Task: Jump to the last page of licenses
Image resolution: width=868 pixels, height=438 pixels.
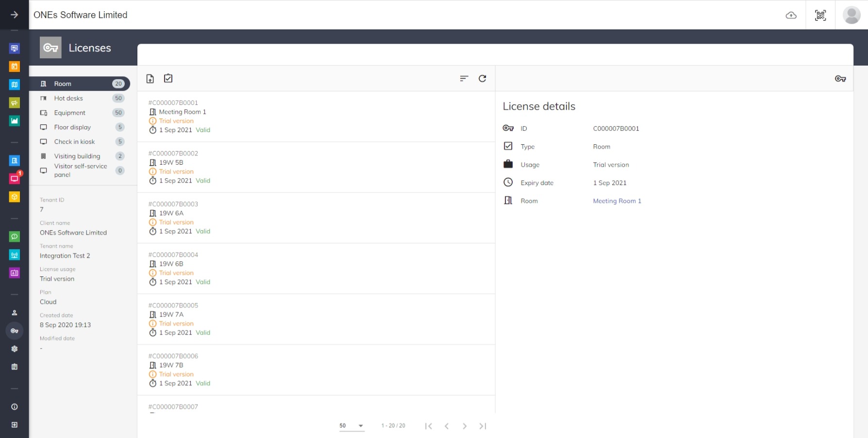Action: [x=483, y=426]
